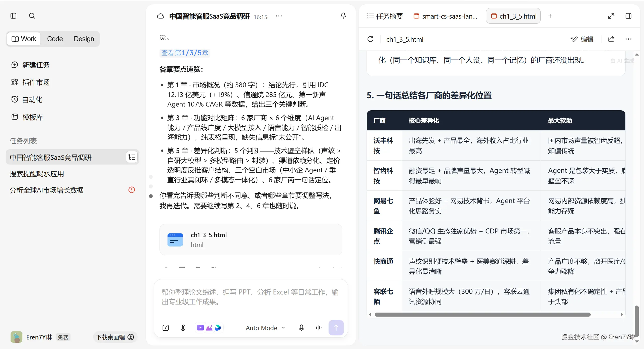This screenshot has height=349, width=644.
Task: Open the 分析全球AI市场增长数据 task
Action: [47, 190]
